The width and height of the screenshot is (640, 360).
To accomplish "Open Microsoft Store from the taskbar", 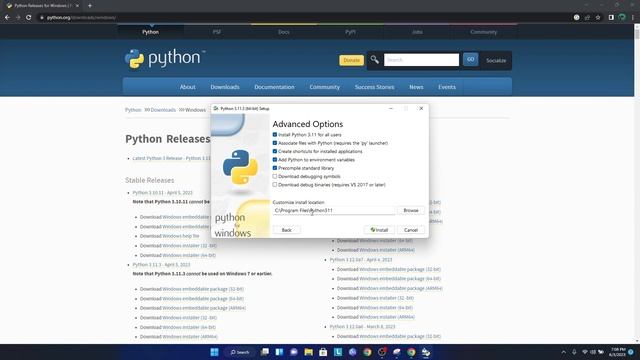I will coord(323,352).
